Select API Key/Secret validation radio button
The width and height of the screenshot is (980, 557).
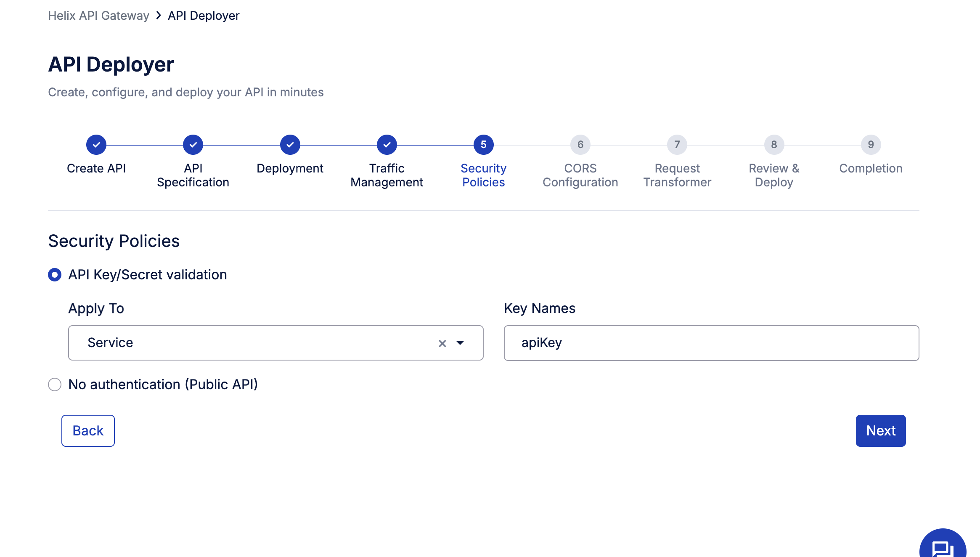[x=55, y=275]
